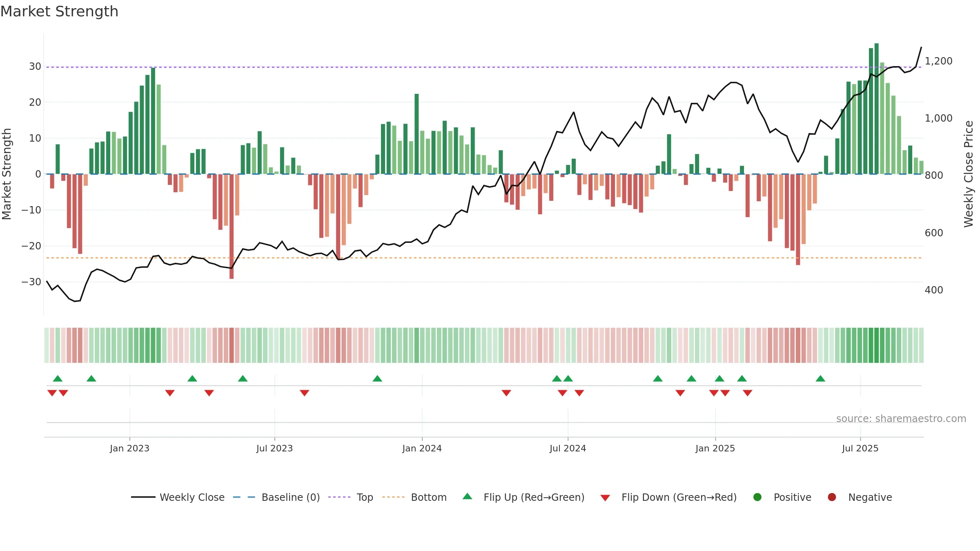Click the Negative legend label
The image size is (980, 551).
(x=870, y=497)
